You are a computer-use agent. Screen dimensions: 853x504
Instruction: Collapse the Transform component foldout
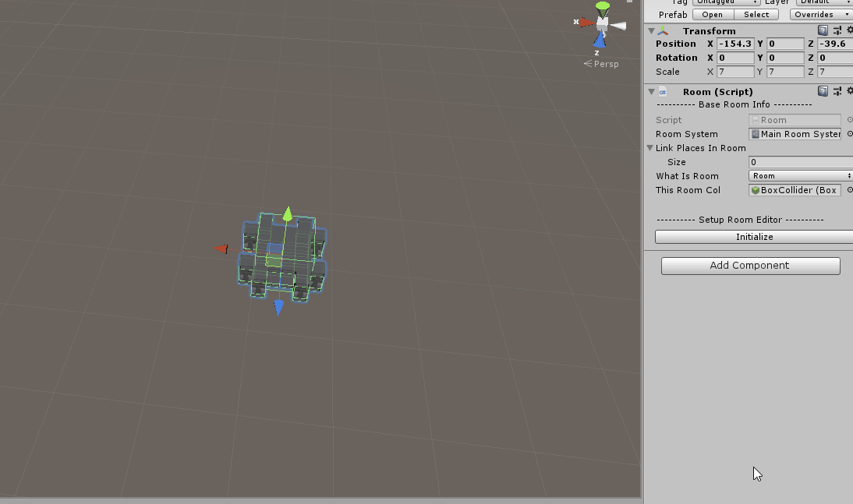[x=652, y=30]
